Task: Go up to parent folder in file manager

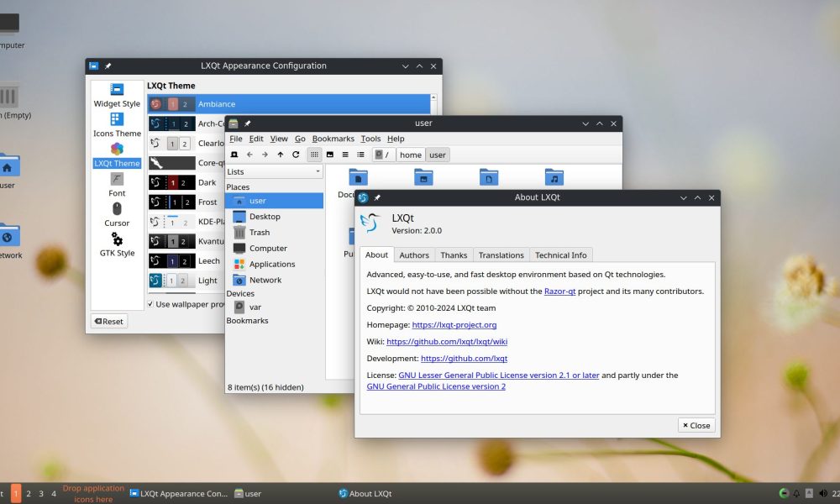Action: click(281, 155)
